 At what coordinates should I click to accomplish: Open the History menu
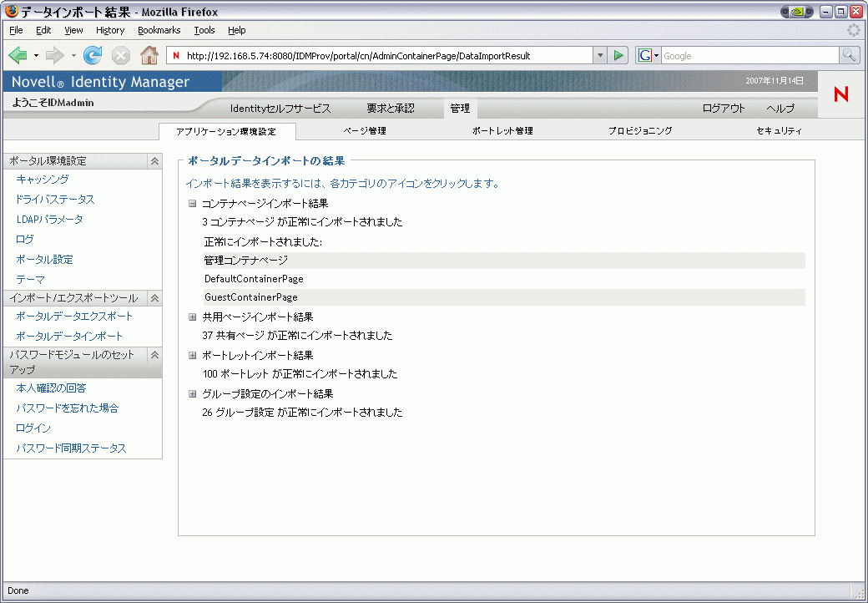click(110, 30)
